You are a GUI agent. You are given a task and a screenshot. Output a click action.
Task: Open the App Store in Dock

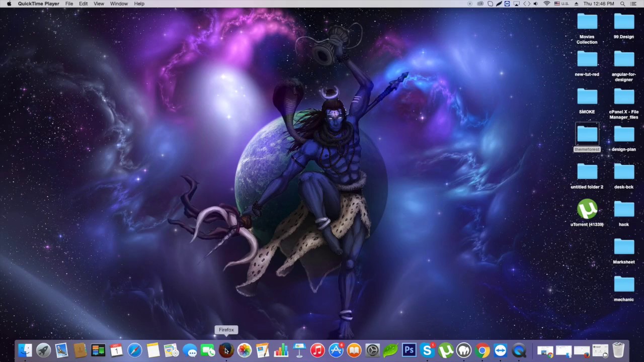pos(336,350)
